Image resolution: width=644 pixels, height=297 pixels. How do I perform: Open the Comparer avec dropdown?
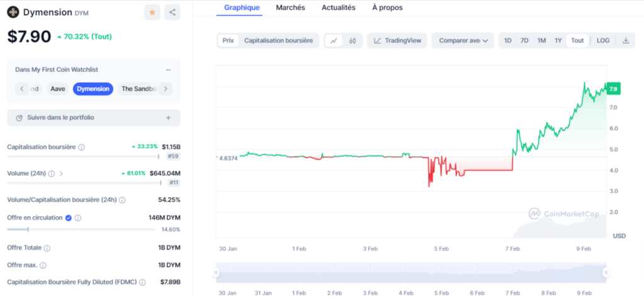463,41
